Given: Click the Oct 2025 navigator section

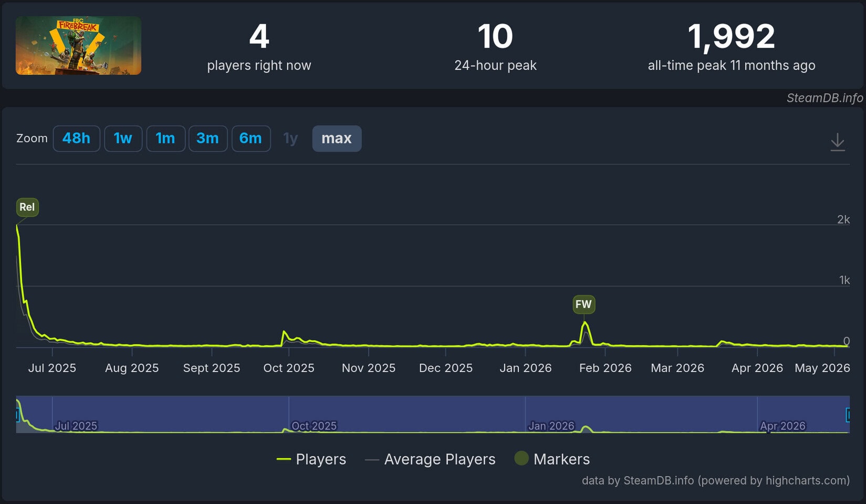Looking at the screenshot, I should 407,414.
